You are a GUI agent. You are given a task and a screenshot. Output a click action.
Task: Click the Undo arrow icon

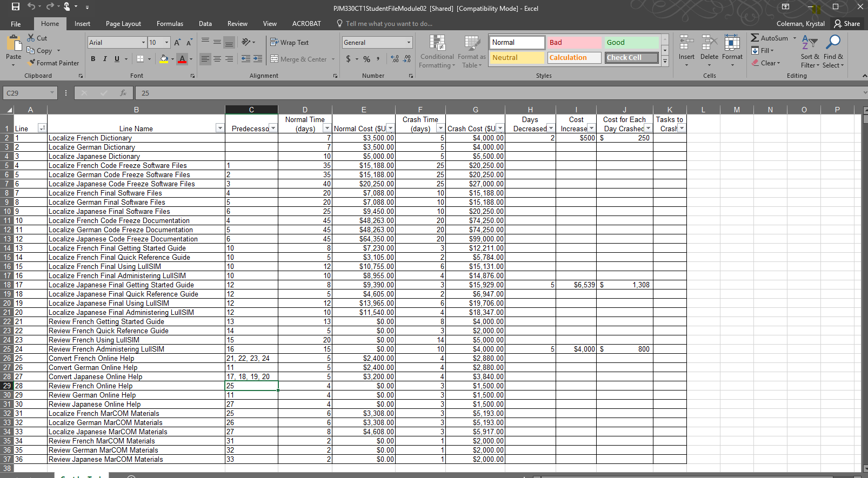pyautogui.click(x=31, y=7)
